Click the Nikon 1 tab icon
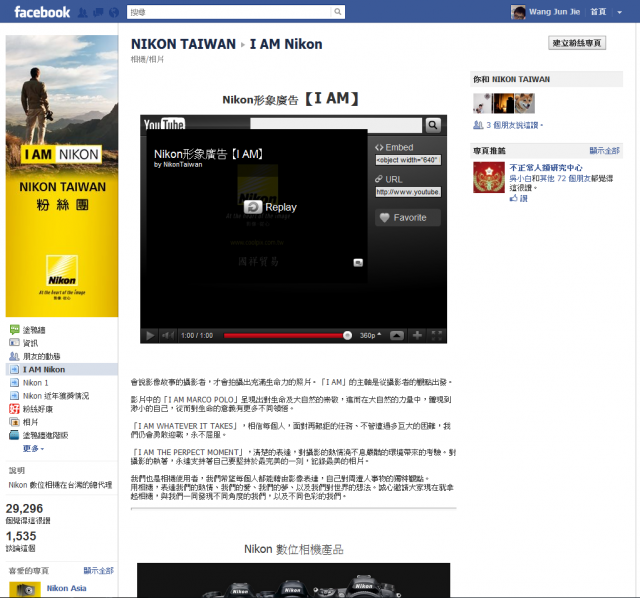640x598 pixels. (x=14, y=382)
